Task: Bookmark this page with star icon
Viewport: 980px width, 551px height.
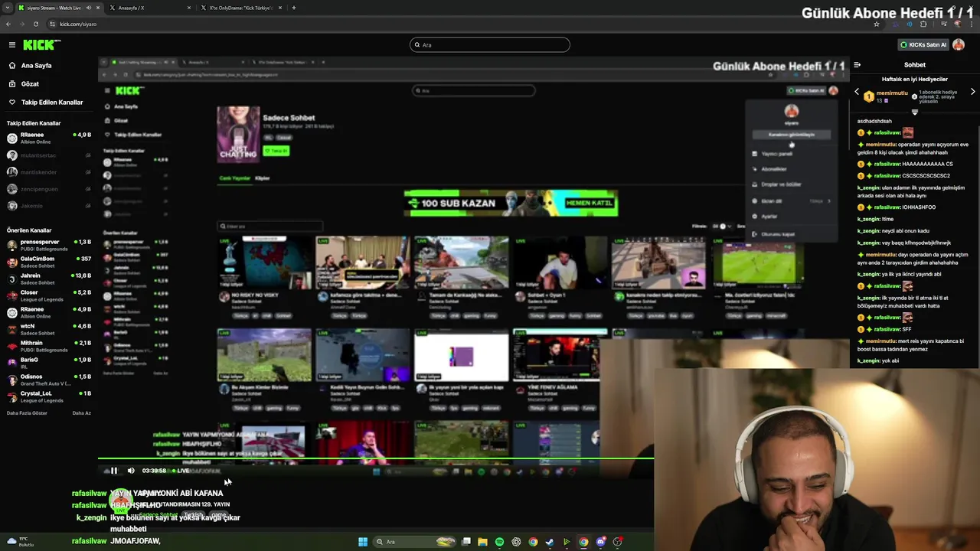Action: (x=877, y=24)
